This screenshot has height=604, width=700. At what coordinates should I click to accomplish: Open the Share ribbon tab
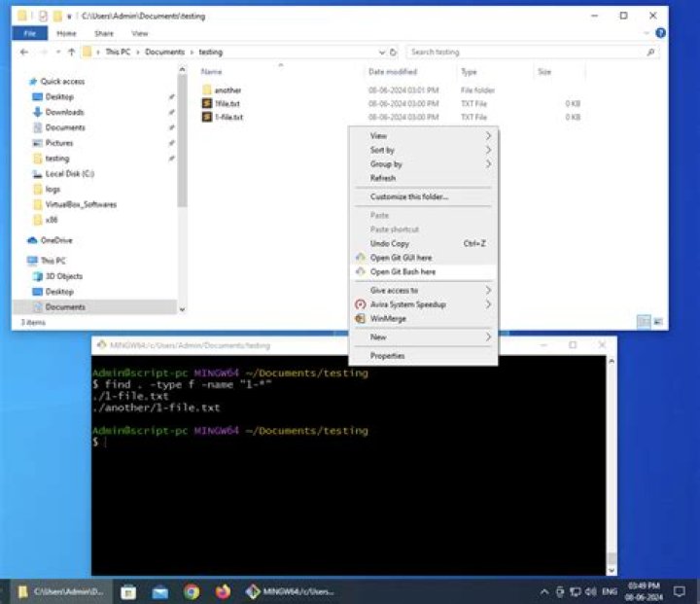pyautogui.click(x=104, y=33)
